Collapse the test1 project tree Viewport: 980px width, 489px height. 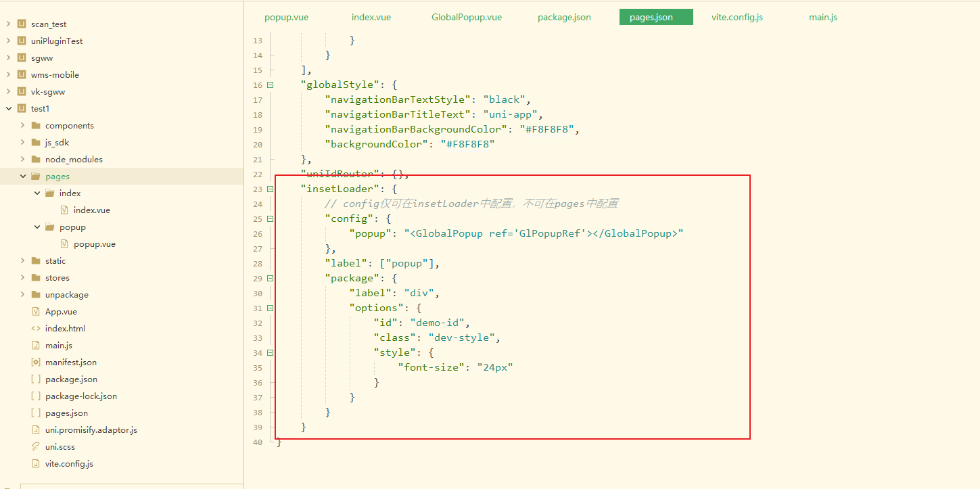click(8, 109)
